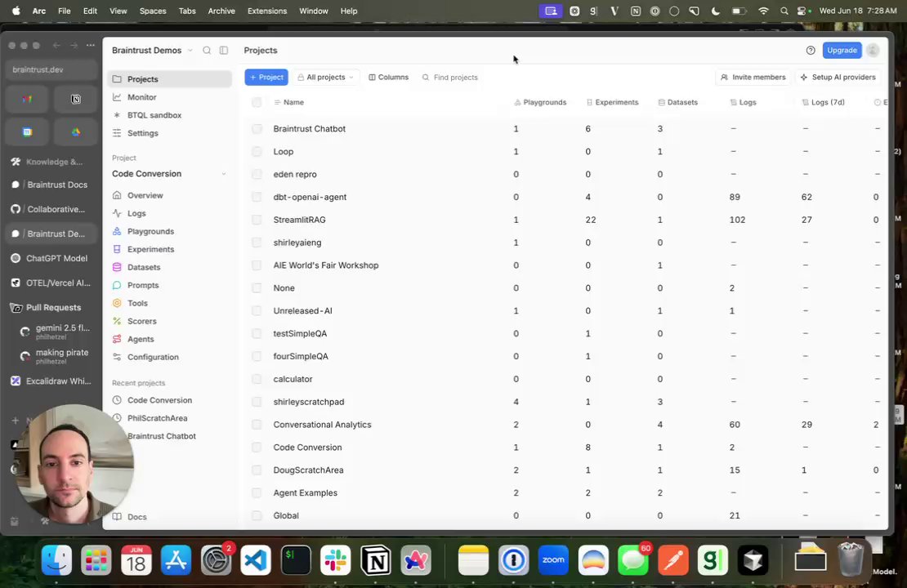This screenshot has height=588, width=907.
Task: Open Agent Examples project row
Action: tap(305, 492)
